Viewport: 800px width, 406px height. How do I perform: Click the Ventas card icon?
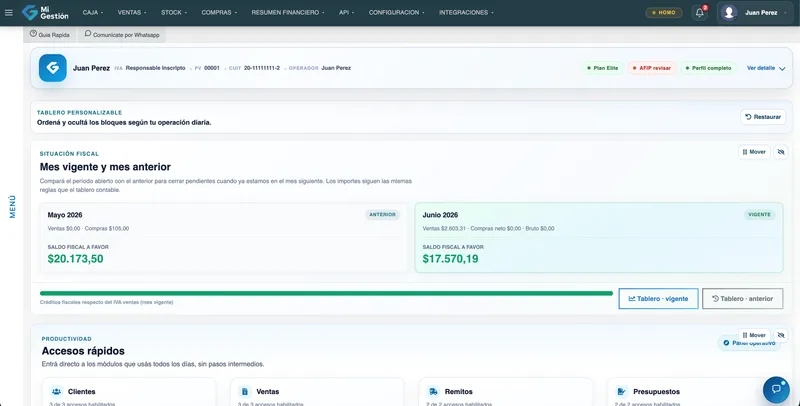(245, 392)
